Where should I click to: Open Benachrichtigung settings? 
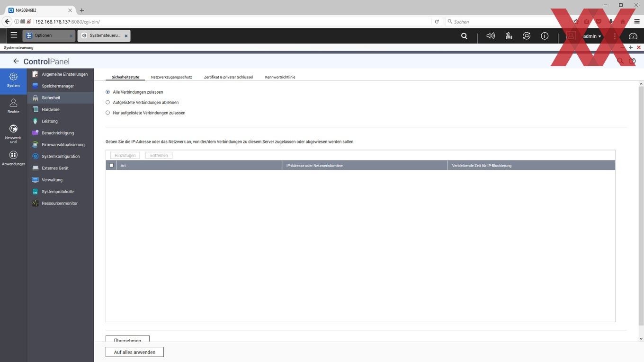tap(61, 133)
